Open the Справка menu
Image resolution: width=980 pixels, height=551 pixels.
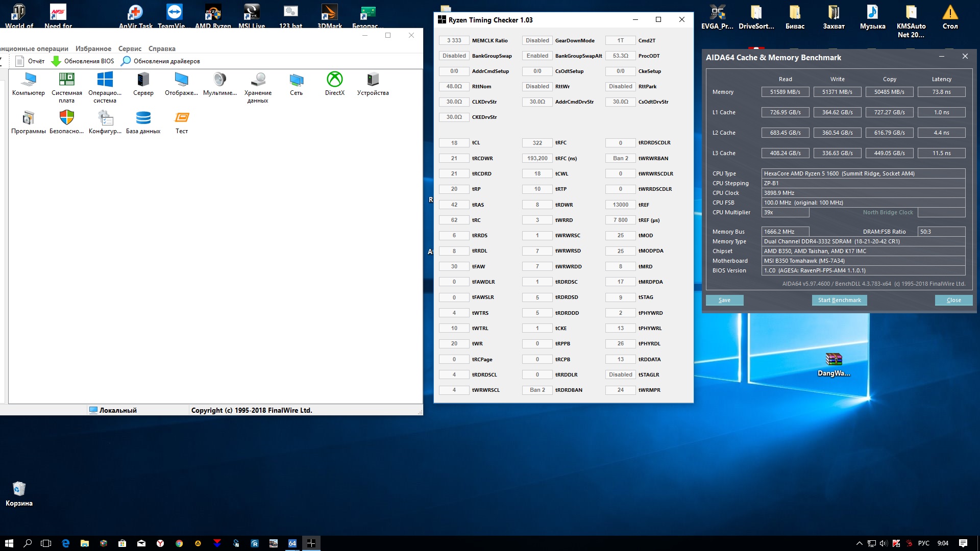pyautogui.click(x=162, y=48)
